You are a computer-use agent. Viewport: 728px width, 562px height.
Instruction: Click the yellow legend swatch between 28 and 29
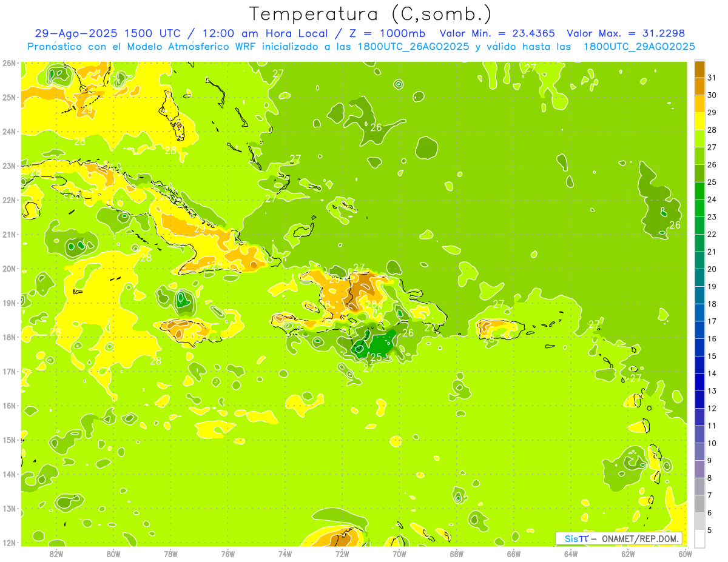(x=699, y=121)
